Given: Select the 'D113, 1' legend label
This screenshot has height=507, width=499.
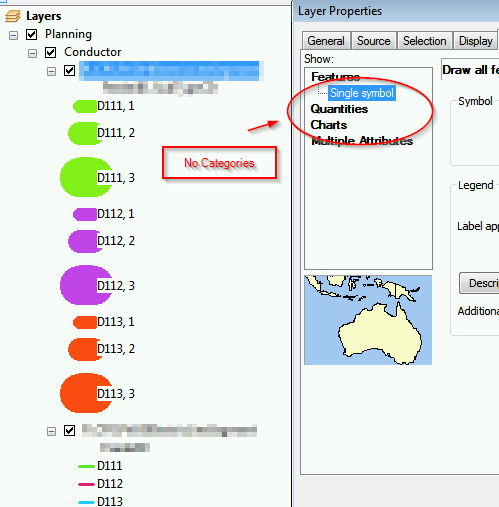Looking at the screenshot, I should coord(116,322).
